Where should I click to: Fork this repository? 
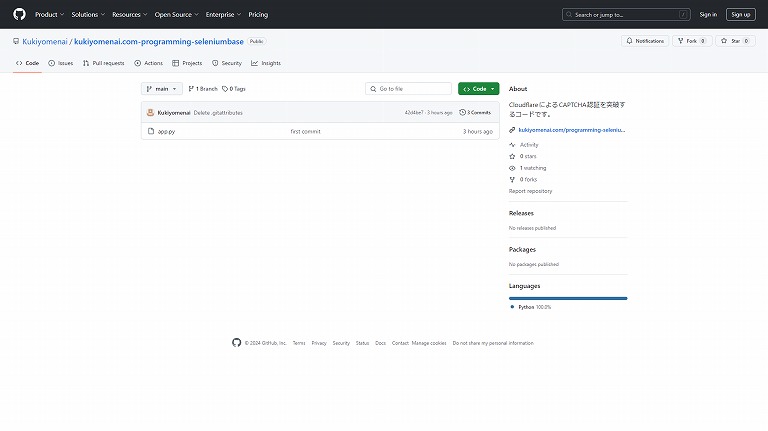tap(692, 41)
